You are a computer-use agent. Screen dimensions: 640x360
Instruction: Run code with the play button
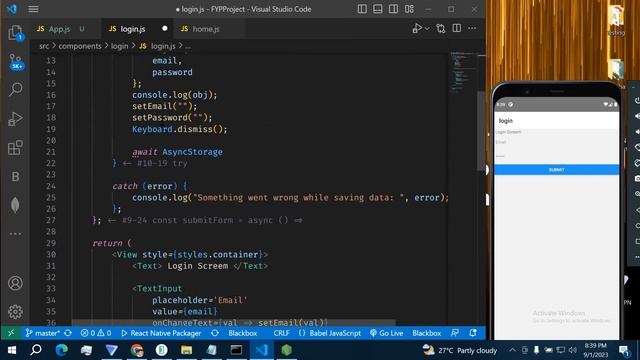417,29
